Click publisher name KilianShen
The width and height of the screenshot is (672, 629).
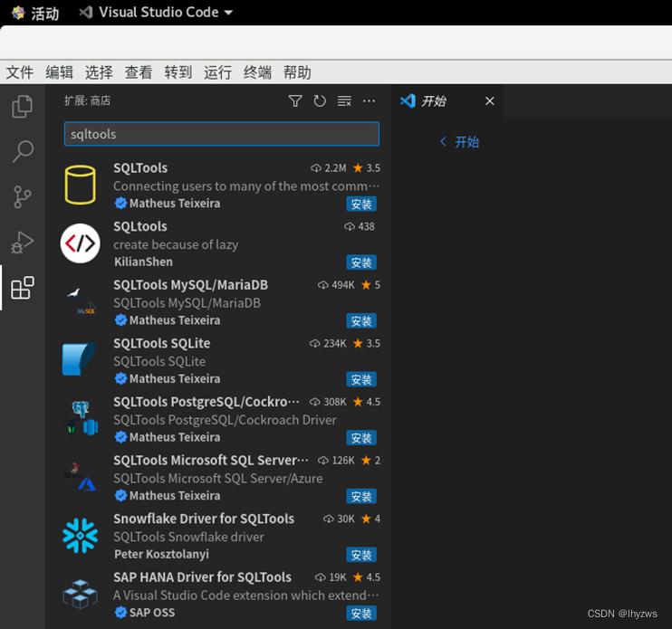coord(143,262)
